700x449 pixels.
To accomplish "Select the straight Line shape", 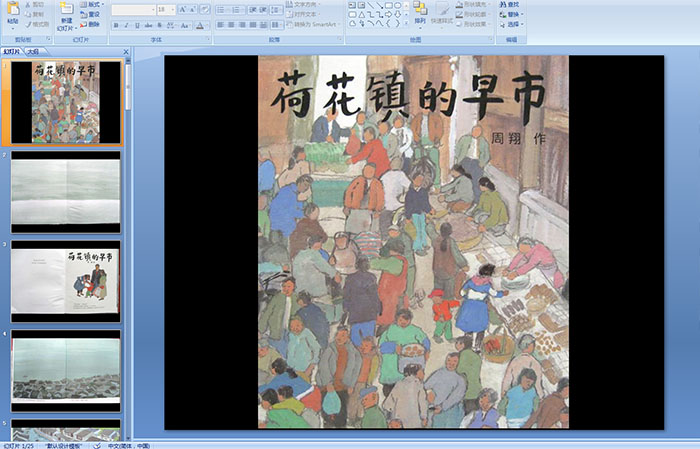I will click(371, 5).
